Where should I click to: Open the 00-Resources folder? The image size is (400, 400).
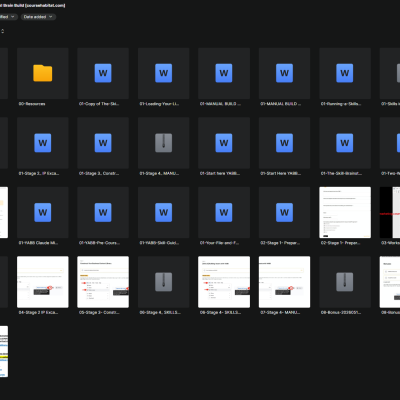(43, 73)
